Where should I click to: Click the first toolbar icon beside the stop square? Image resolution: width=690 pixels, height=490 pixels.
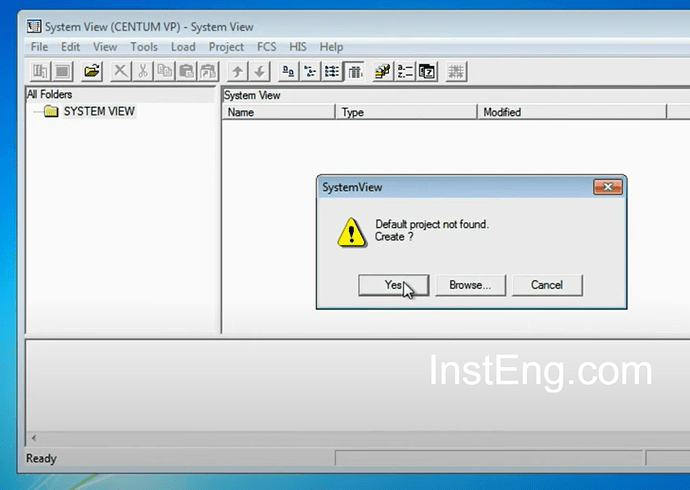[x=40, y=71]
